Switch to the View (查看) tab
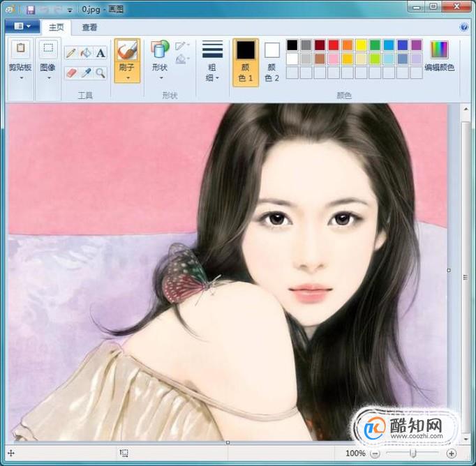476x466 pixels. [x=89, y=28]
